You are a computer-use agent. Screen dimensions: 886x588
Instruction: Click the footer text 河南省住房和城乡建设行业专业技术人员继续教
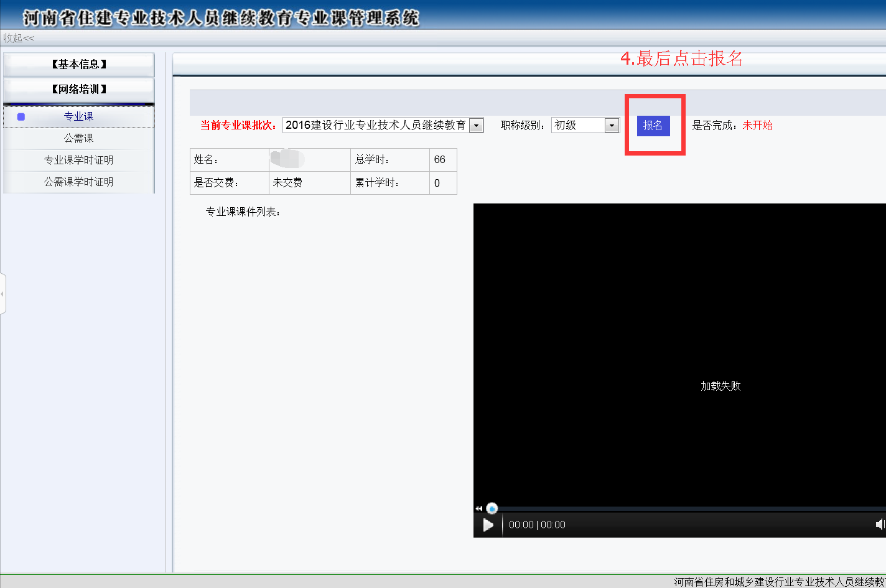tap(780, 582)
